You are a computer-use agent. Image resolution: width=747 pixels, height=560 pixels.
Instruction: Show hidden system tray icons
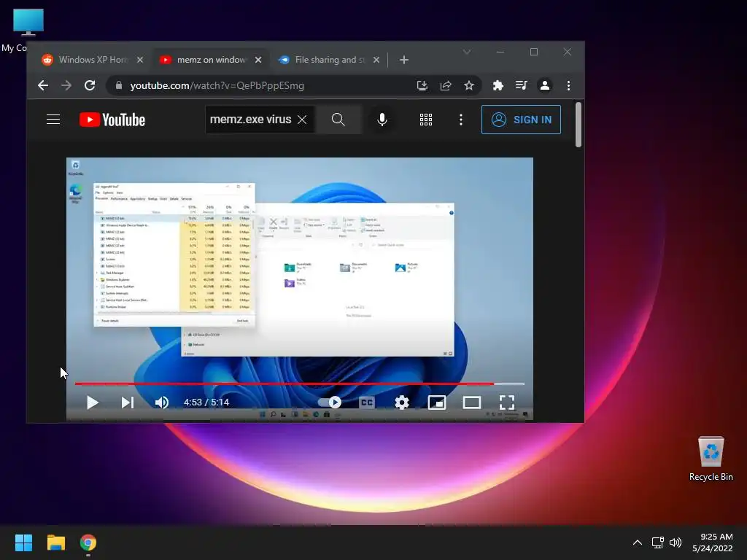click(x=638, y=542)
